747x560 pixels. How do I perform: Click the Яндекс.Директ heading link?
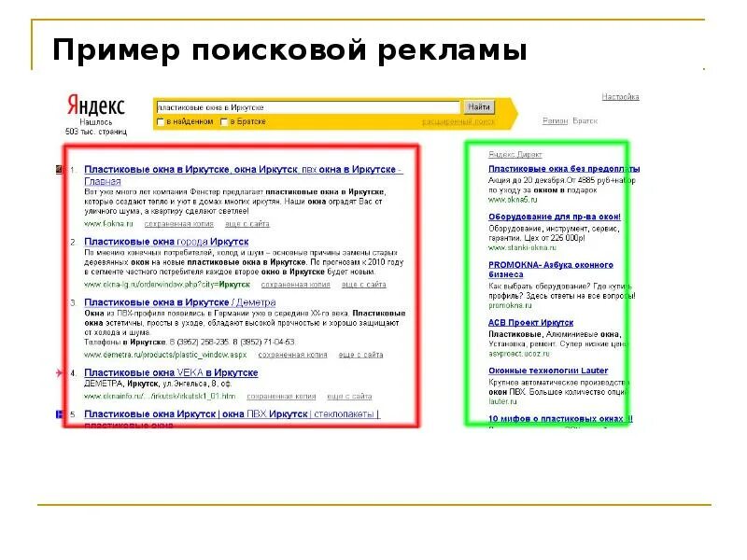coord(515,154)
